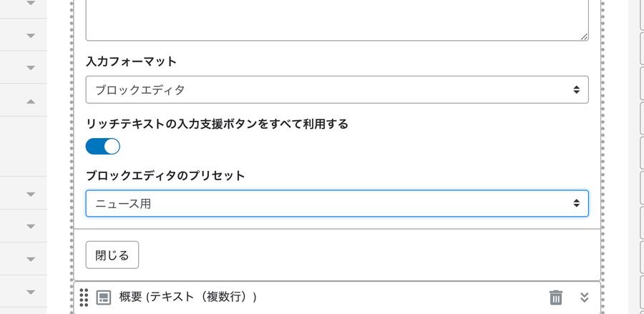Click the リッチテキストの入力支援ボタン toggle label
The height and width of the screenshot is (314, 644).
(x=217, y=124)
